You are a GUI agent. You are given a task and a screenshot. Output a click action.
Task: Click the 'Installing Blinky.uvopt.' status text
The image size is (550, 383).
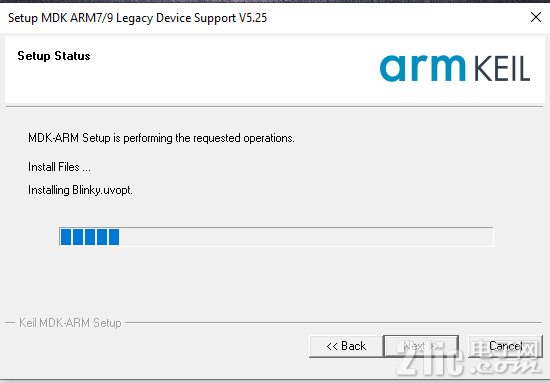(80, 190)
